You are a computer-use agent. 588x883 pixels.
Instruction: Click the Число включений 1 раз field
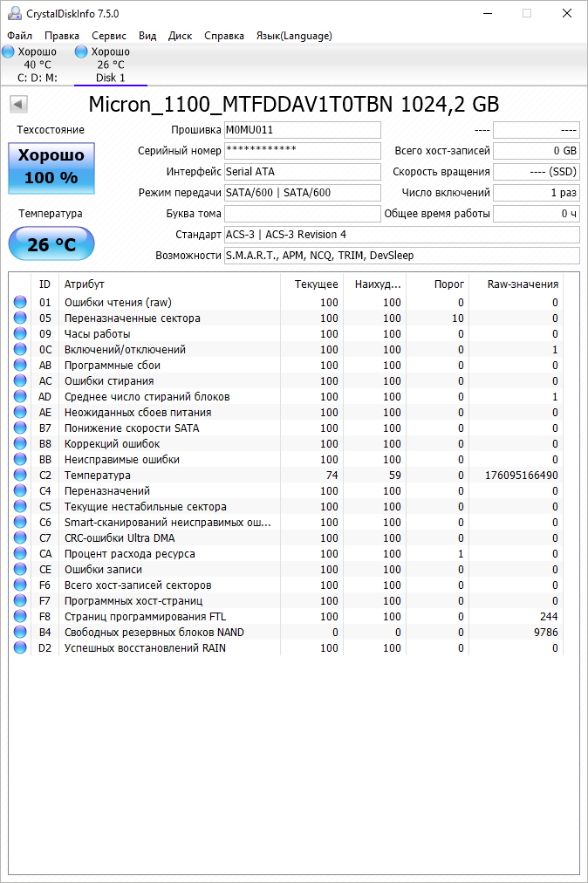[x=537, y=193]
